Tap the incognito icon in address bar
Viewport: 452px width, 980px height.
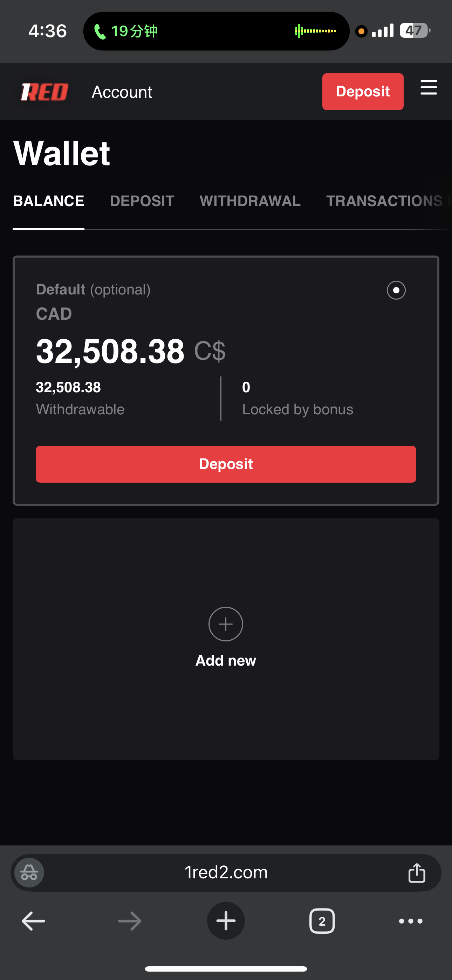click(29, 872)
